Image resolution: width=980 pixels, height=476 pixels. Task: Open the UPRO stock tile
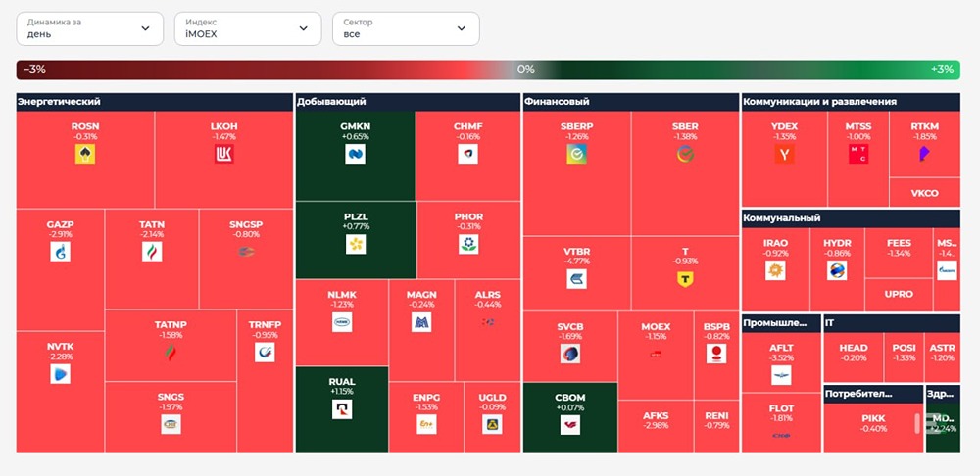tap(899, 294)
